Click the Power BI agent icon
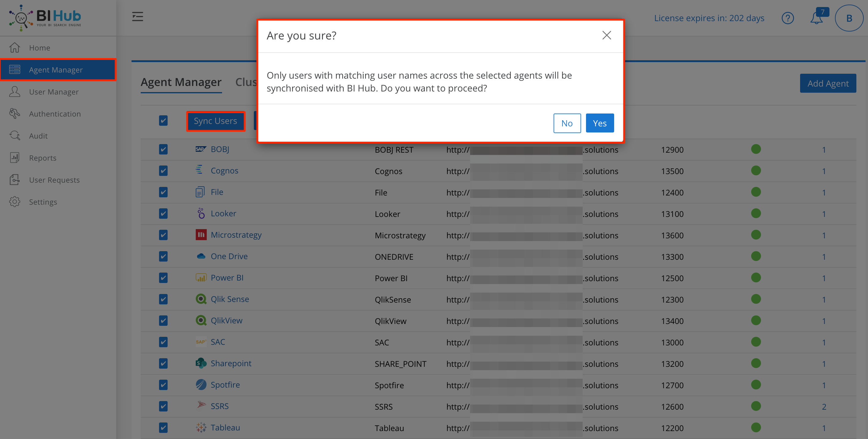868x439 pixels. [201, 277]
